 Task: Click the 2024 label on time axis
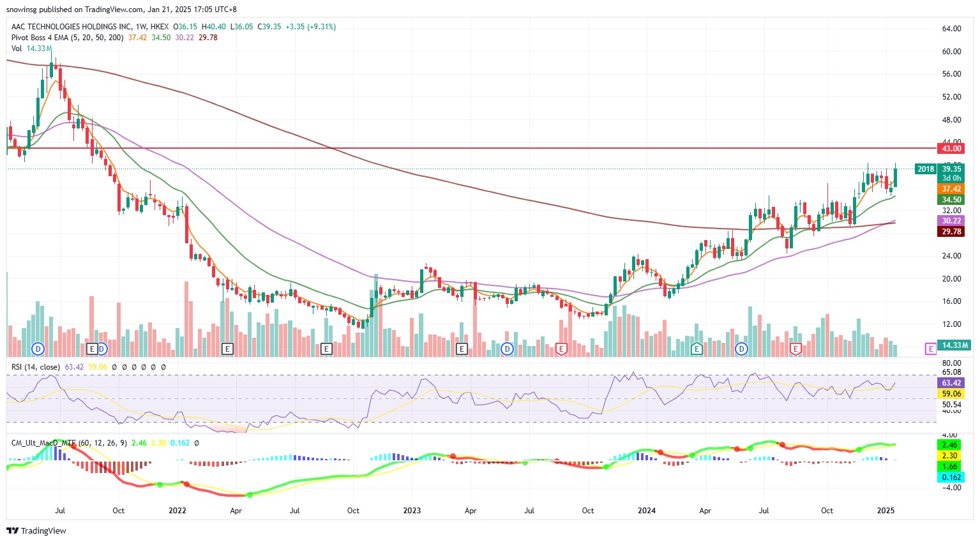click(647, 511)
